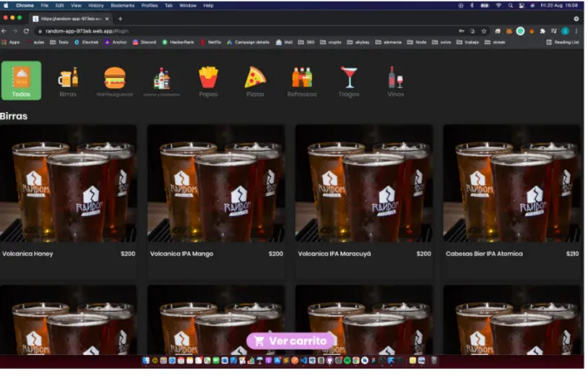Open the Volcanica IPA Mango product image
Viewport: 588px width, 381px height.
[x=216, y=184]
